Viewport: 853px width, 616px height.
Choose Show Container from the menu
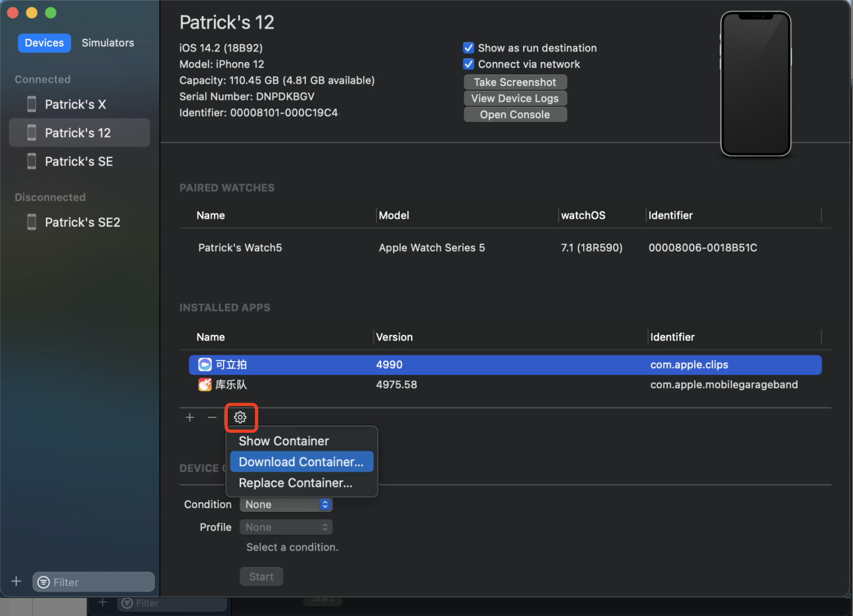click(302, 441)
